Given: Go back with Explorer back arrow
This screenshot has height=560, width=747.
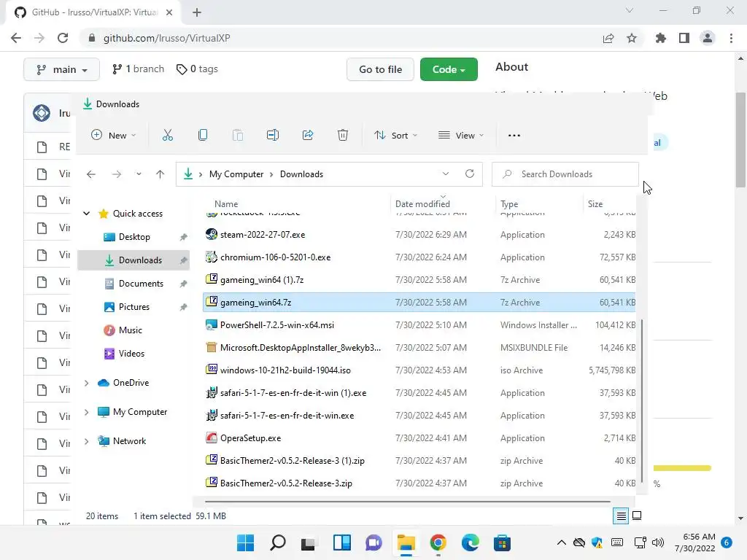Looking at the screenshot, I should (91, 174).
